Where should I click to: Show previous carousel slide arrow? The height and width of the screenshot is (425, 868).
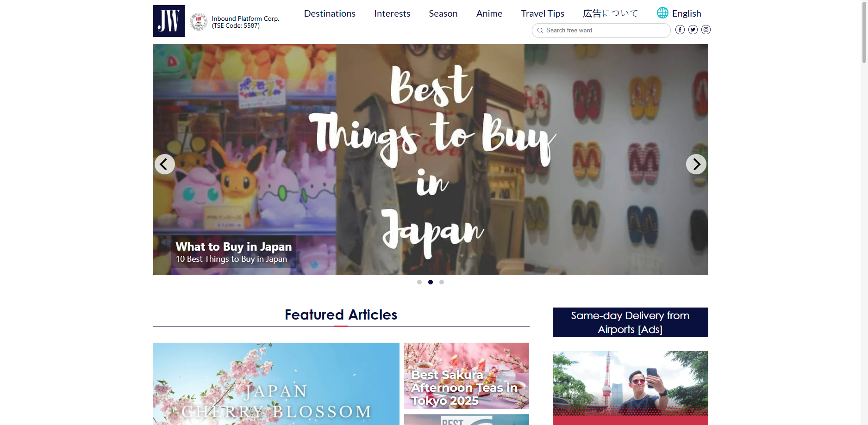[165, 164]
